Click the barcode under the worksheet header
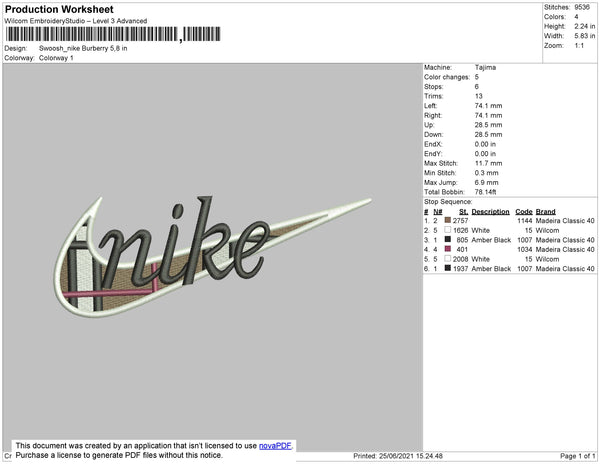Viewport: 600px width, 464px height. click(113, 34)
